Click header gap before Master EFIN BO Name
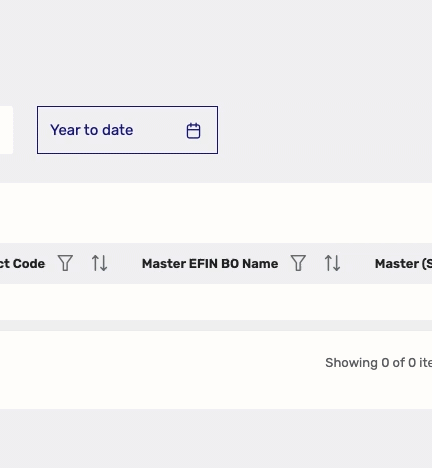Screen dimensions: 432x468 pyautogui.click(x=125, y=263)
